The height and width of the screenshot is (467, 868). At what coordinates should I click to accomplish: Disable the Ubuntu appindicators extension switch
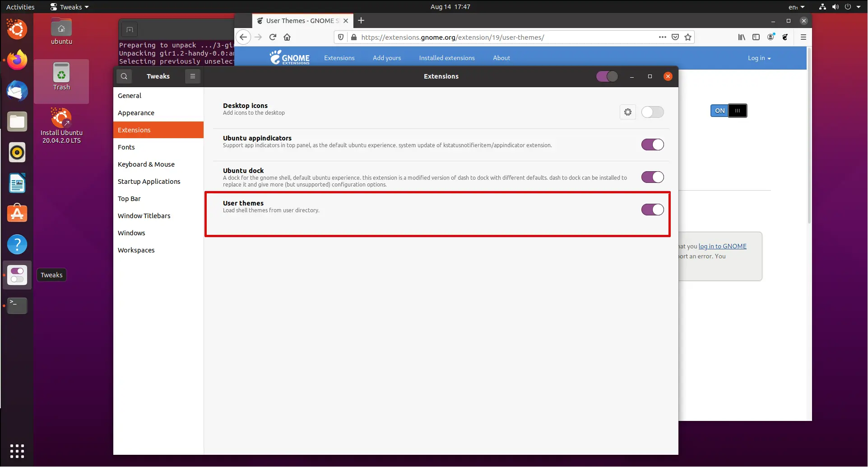[x=653, y=145]
